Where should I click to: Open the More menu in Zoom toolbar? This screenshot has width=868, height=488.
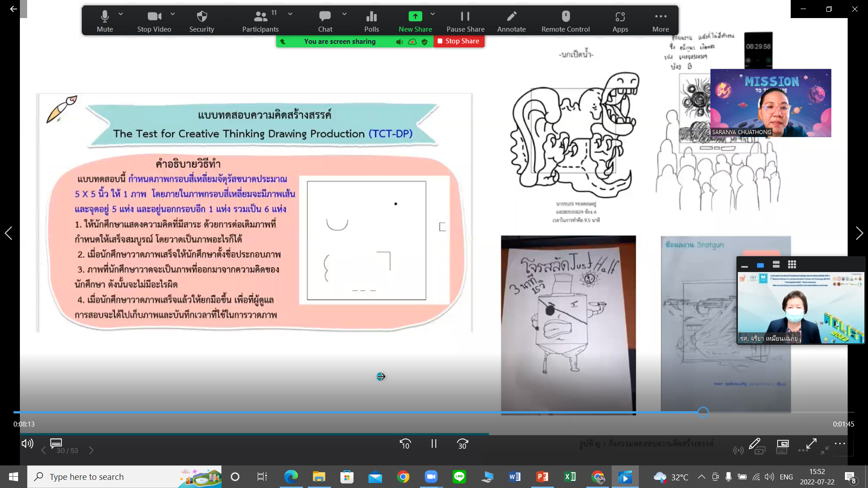click(660, 21)
